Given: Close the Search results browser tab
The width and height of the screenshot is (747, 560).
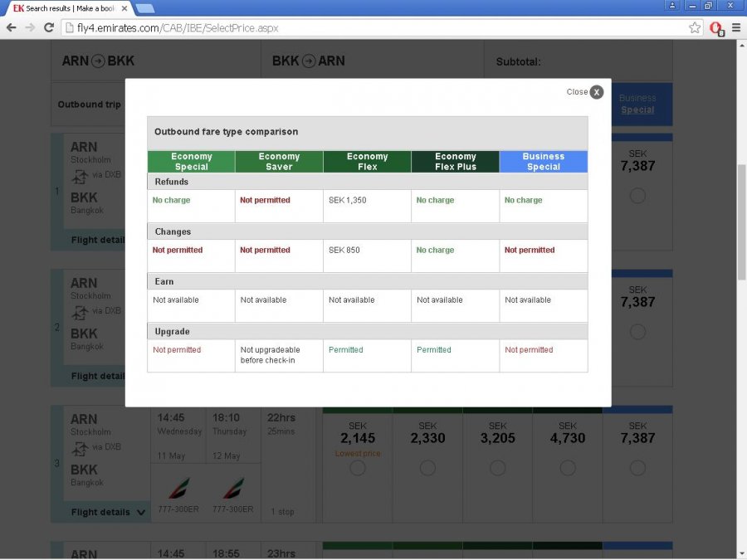Looking at the screenshot, I should click(x=123, y=8).
